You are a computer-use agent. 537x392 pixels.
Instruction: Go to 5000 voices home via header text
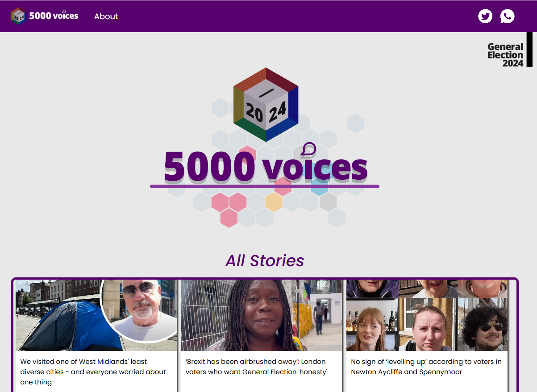click(x=54, y=16)
